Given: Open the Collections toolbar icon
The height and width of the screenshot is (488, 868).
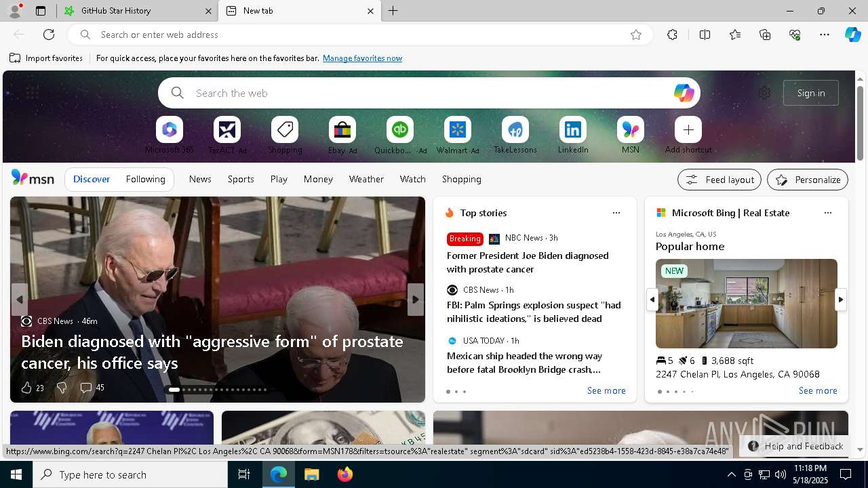Looking at the screenshot, I should [765, 35].
